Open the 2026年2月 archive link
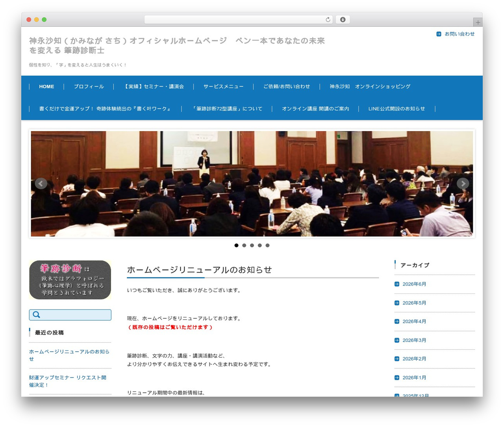 [414, 359]
